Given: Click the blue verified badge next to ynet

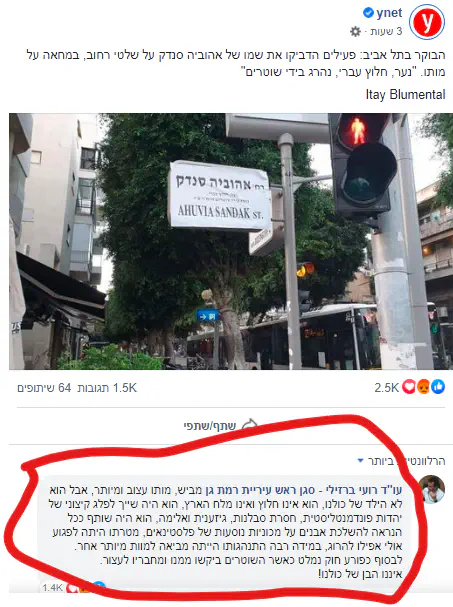Looking at the screenshot, I should coord(368,13).
